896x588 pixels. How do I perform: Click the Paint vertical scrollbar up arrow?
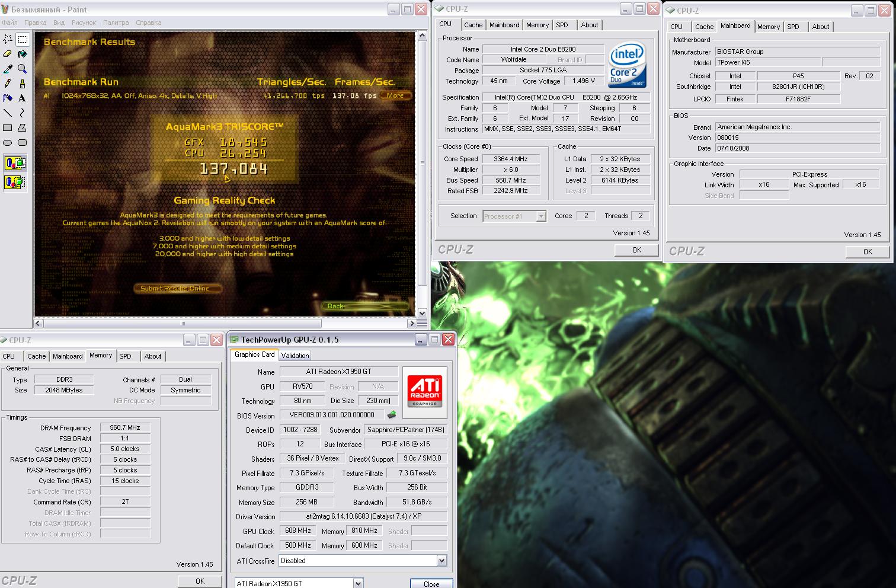click(423, 36)
